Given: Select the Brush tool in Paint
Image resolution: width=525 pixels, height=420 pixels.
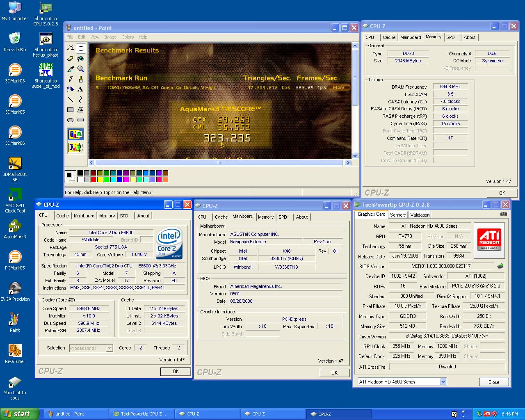Looking at the screenshot, I should click(81, 79).
